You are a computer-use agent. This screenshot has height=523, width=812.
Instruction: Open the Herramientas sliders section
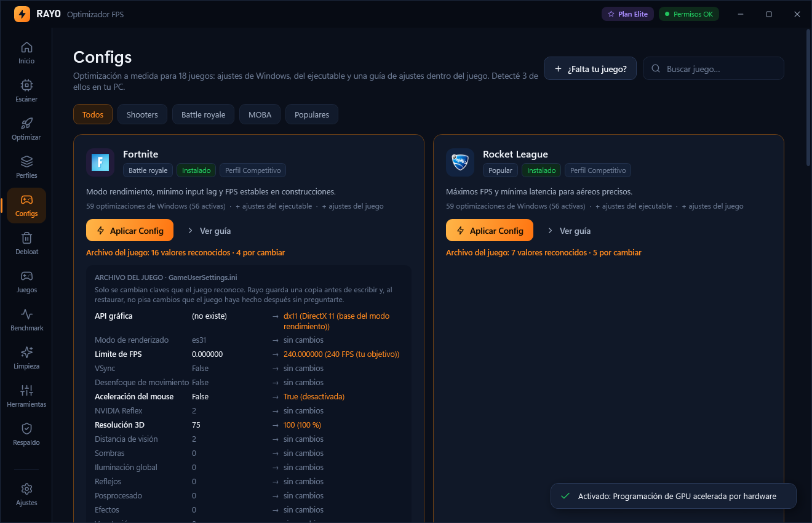(x=26, y=396)
